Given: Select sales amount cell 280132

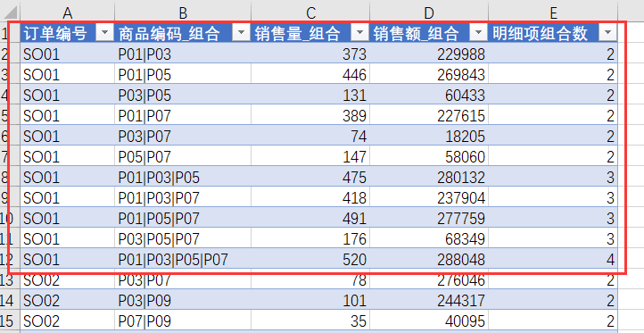Looking at the screenshot, I should (x=429, y=177).
